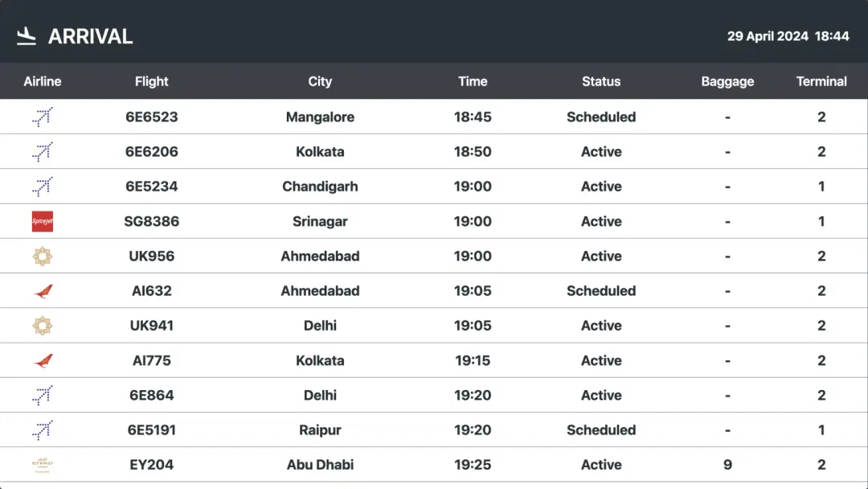Click the 29 April 2024 date display
868x489 pixels.
point(768,36)
